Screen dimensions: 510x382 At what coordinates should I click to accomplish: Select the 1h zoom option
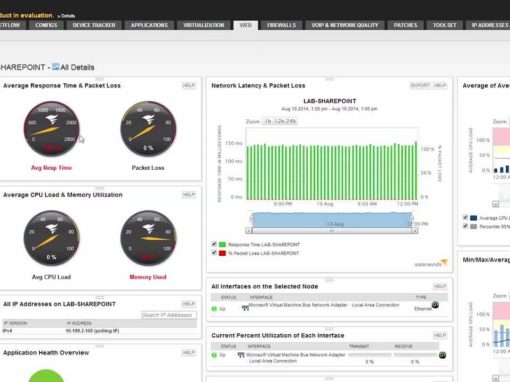268,121
